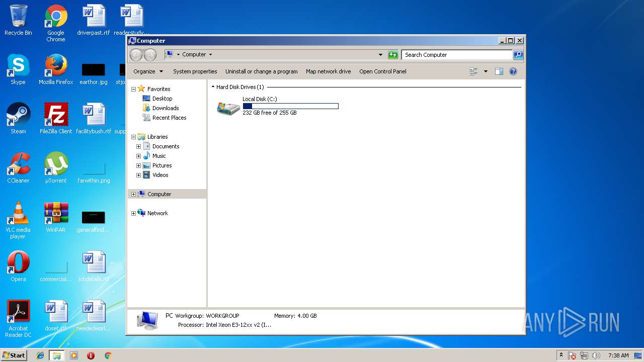Click Open Control Panel command
This screenshot has width=644, height=362.
(x=383, y=71)
